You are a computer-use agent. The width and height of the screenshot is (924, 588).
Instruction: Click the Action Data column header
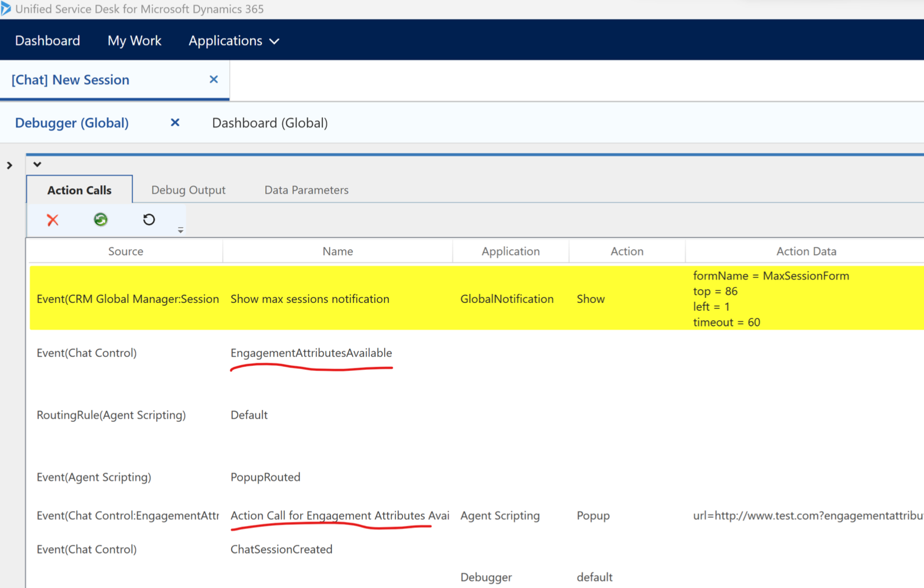pos(806,251)
